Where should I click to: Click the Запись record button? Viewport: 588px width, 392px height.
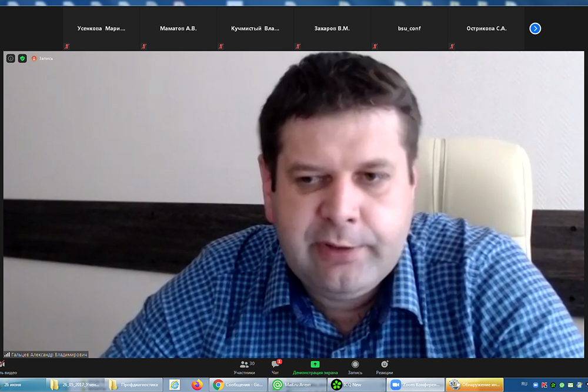pos(355,367)
